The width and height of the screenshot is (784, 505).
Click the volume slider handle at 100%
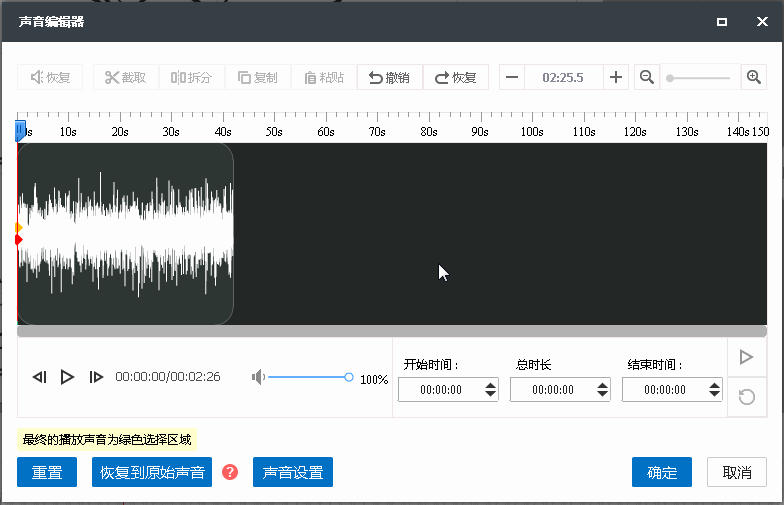349,377
